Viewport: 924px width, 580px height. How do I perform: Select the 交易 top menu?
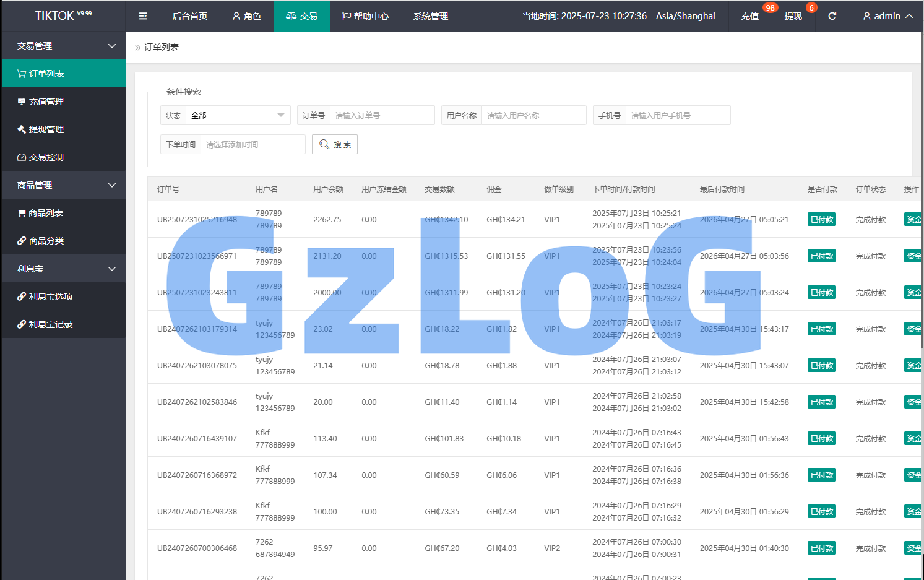301,16
